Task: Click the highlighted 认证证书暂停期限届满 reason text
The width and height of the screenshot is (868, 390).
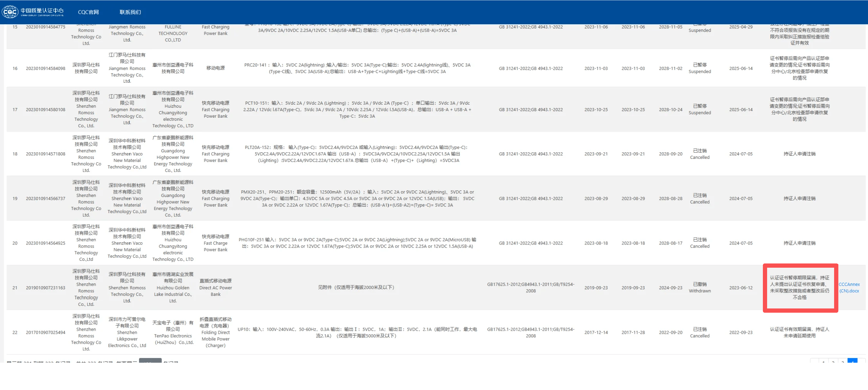Action: coord(799,287)
